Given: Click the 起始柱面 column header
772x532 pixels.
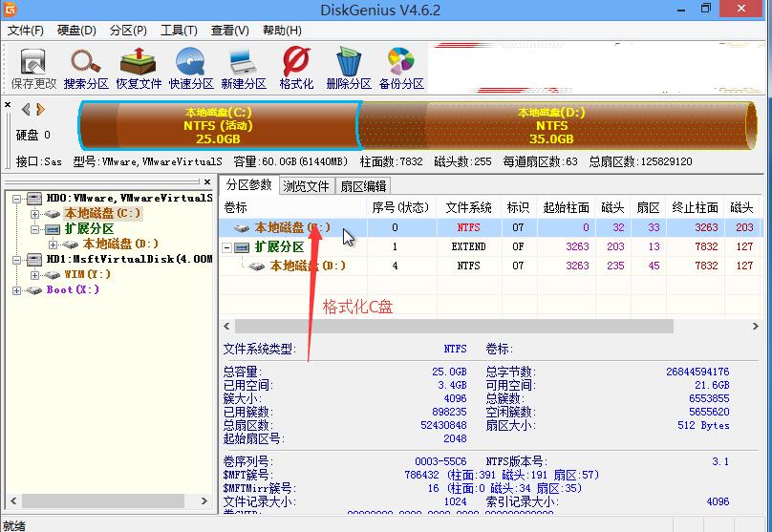Looking at the screenshot, I should tap(567, 207).
